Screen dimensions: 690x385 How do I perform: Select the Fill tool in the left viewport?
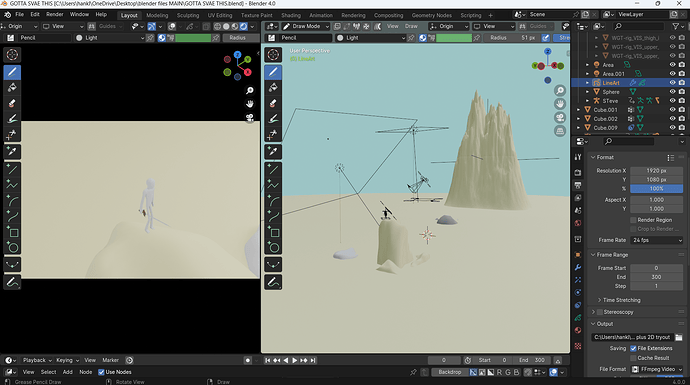tap(12, 88)
